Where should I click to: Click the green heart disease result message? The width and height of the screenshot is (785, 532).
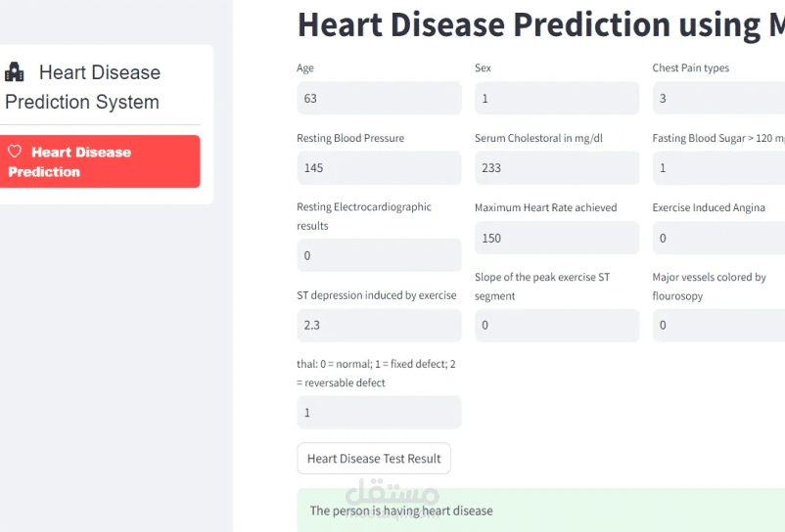point(540,510)
